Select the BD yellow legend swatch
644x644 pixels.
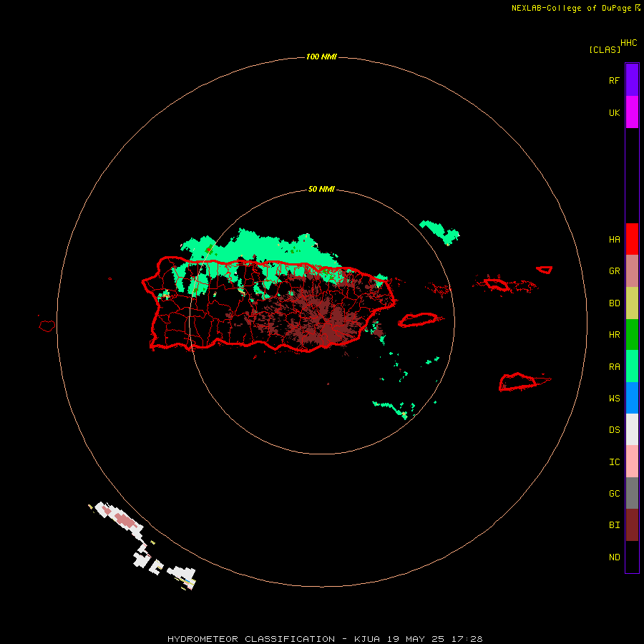pos(632,303)
